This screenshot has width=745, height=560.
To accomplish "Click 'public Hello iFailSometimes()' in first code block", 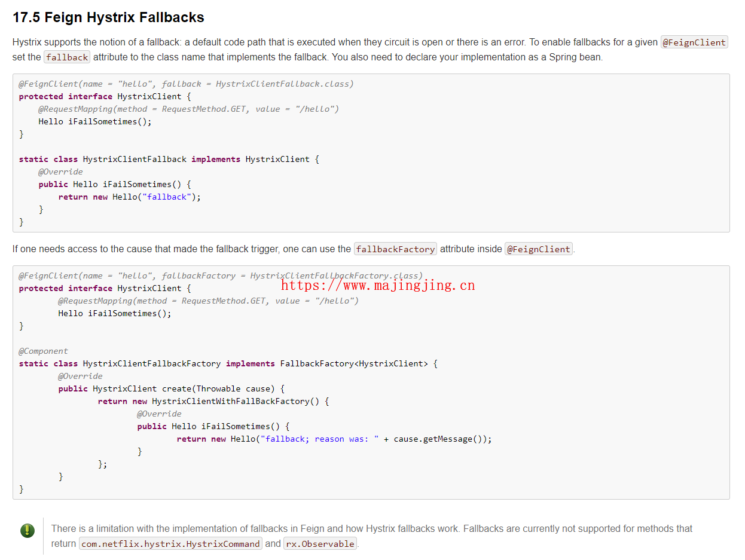I will (x=115, y=184).
